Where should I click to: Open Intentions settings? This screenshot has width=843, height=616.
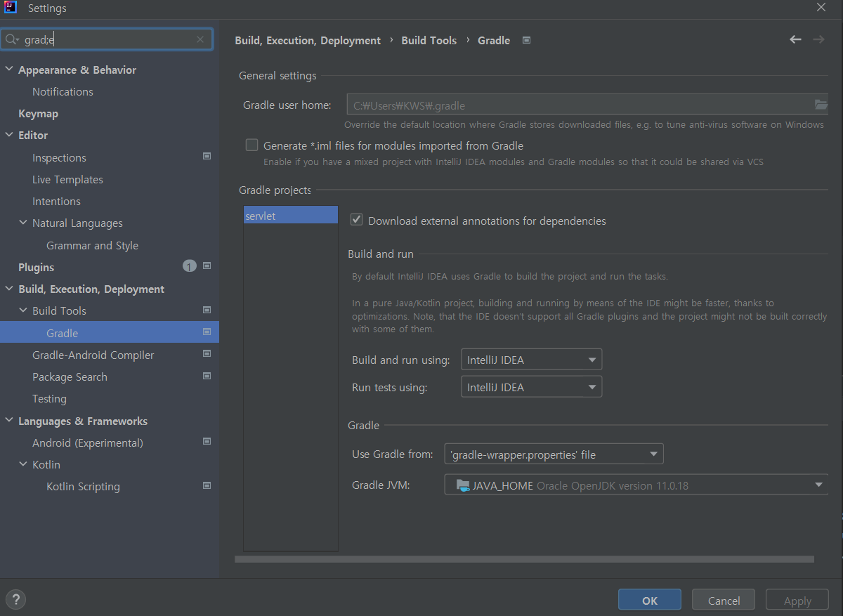point(56,201)
